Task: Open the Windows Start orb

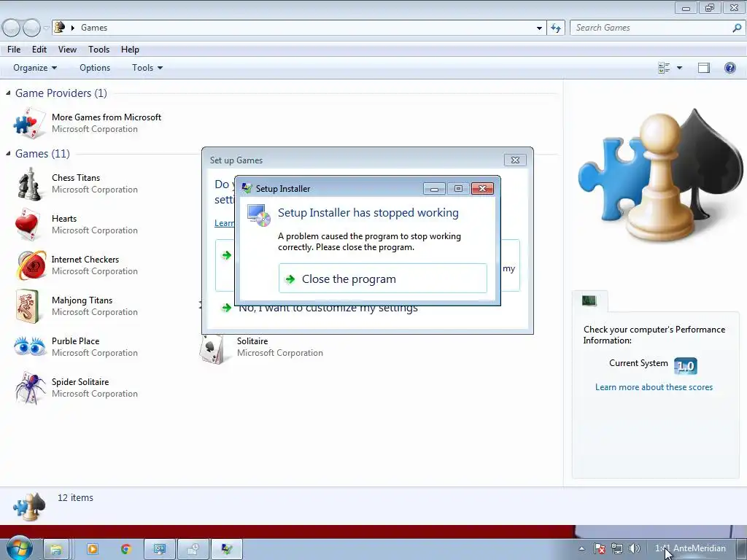Action: point(19,548)
